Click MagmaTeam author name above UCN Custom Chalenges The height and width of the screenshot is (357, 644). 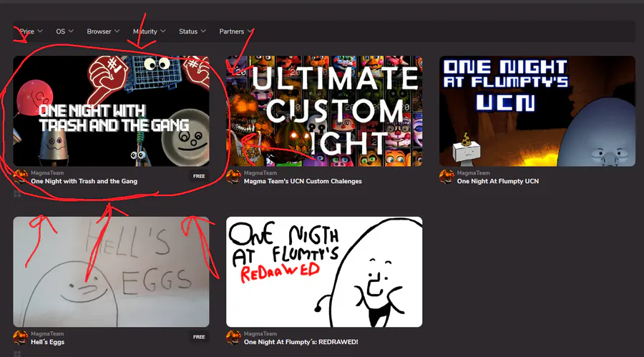coord(260,173)
